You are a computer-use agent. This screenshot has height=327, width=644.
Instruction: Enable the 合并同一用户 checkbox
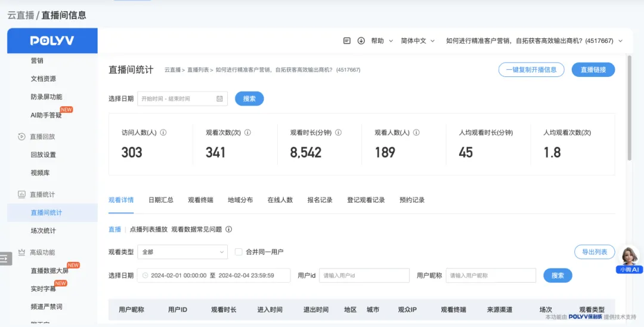point(239,252)
